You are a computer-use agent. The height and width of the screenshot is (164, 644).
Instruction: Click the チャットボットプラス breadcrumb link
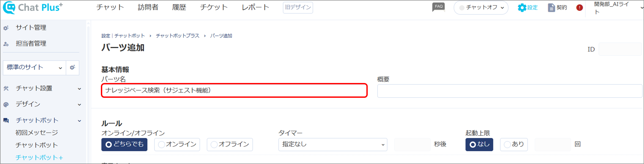point(177,36)
